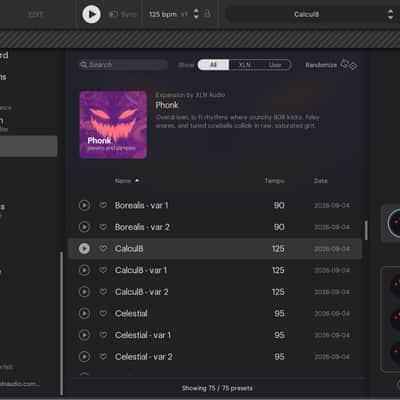Screen dimensions: 400x400
Task: Click the Name sort direction arrow
Action: [137, 181]
